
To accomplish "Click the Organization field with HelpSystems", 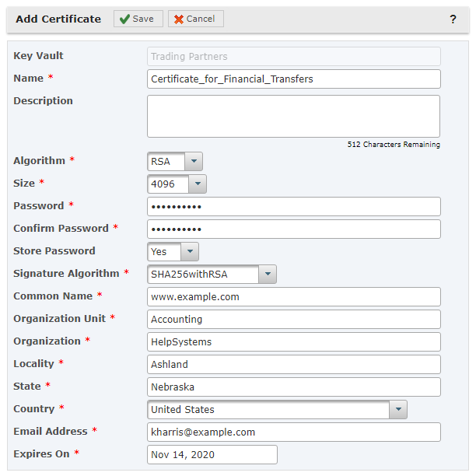I will tap(293, 341).
